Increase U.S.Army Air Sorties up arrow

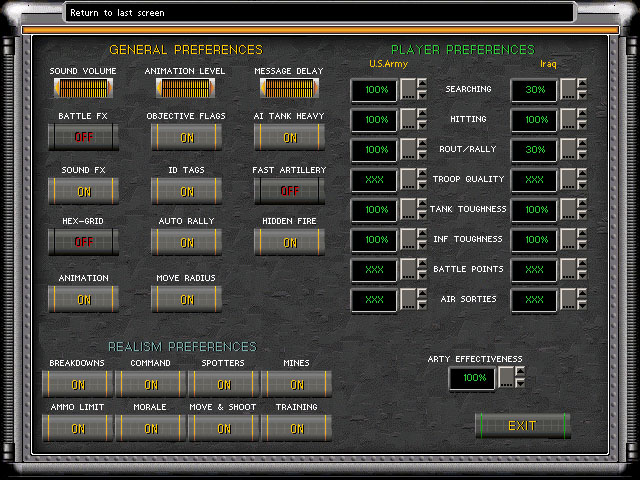422,293
